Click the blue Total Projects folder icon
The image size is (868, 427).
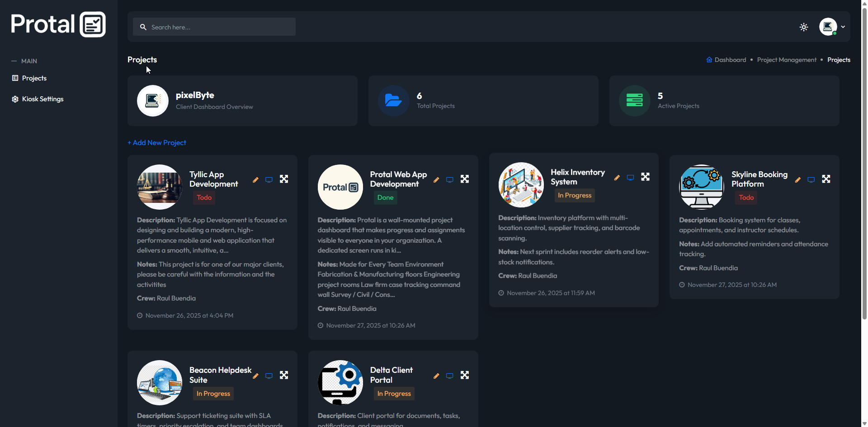tap(393, 101)
